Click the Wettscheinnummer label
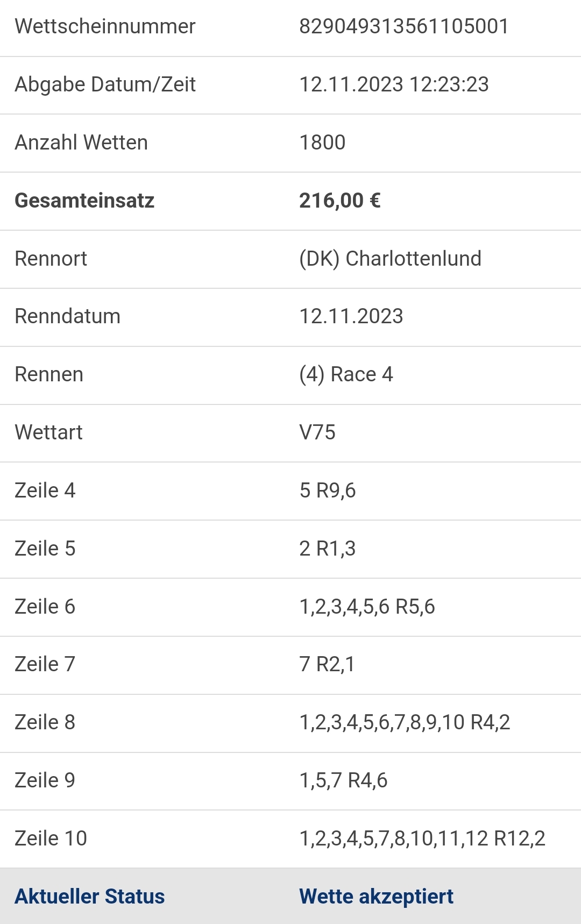The image size is (581, 924). (105, 26)
